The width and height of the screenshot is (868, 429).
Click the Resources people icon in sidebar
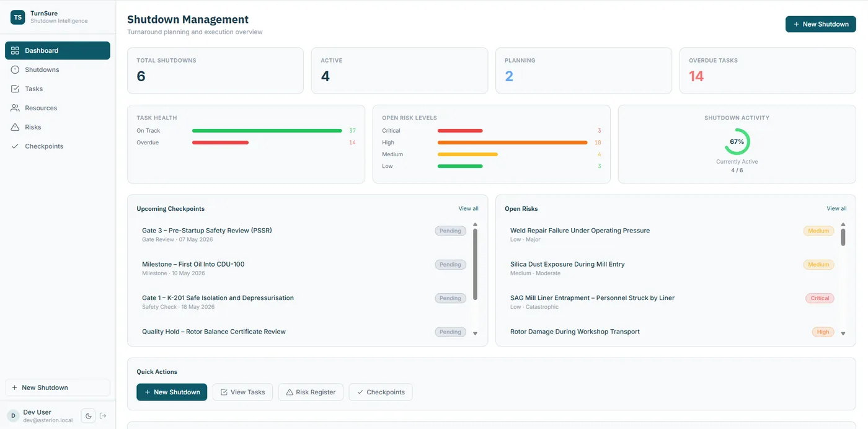coord(15,108)
